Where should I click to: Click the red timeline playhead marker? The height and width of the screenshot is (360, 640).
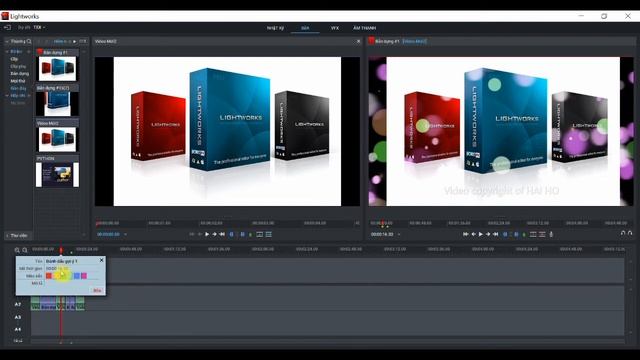pyautogui.click(x=61, y=250)
